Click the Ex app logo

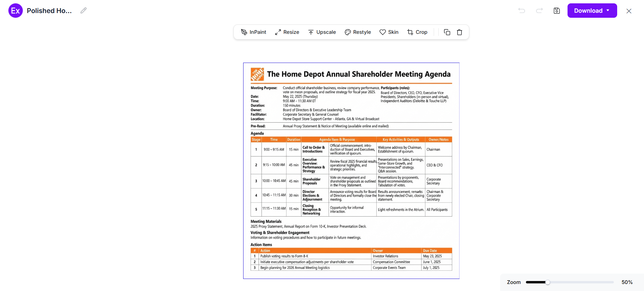pyautogui.click(x=15, y=11)
